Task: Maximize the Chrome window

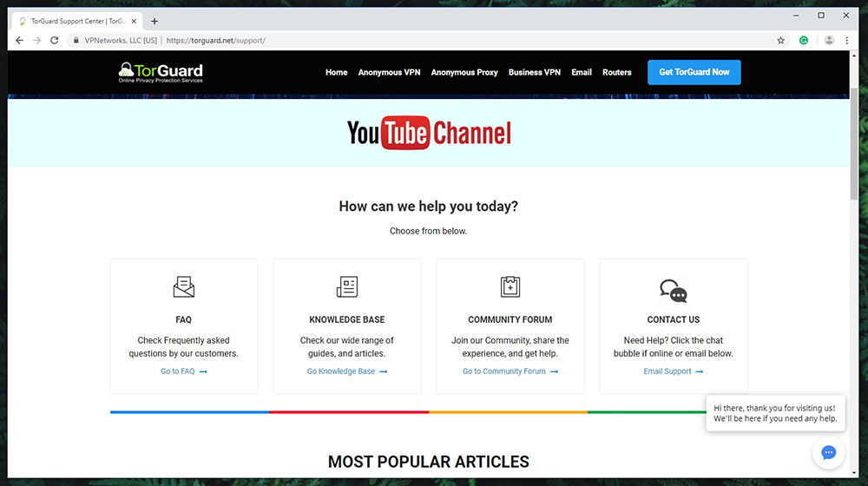Action: (x=821, y=16)
